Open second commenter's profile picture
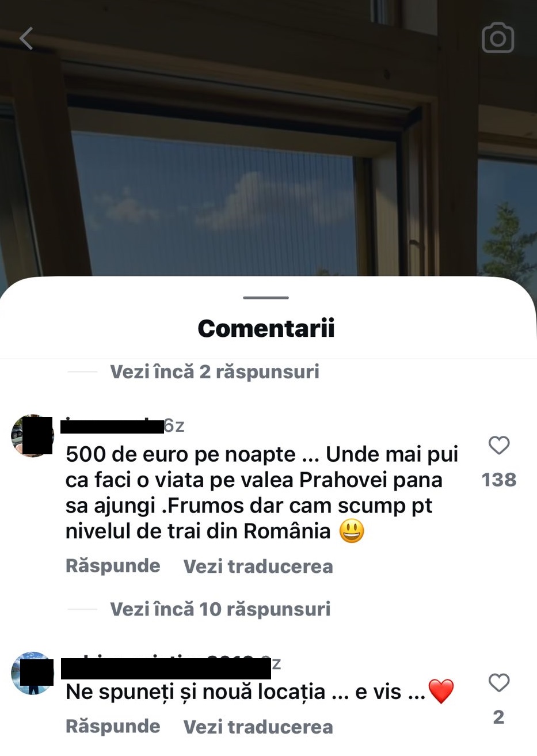 pyautogui.click(x=32, y=673)
